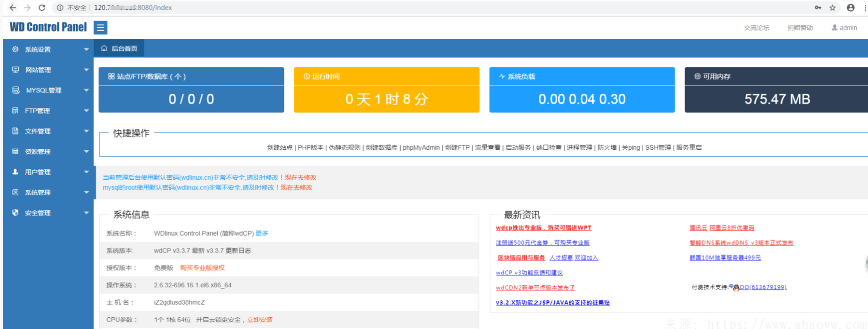868x329 pixels.
Task: Click the phpMyAdmin quick link
Action: pyautogui.click(x=421, y=148)
